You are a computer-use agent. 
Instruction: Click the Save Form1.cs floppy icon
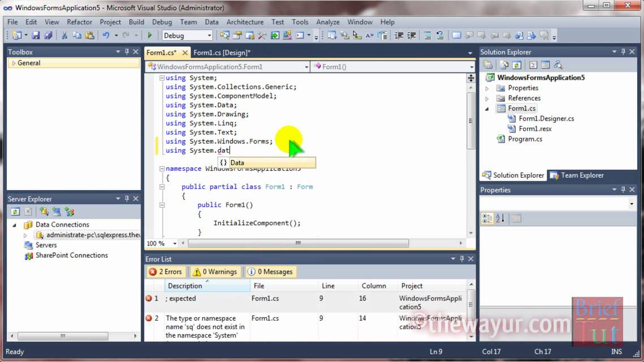point(36,36)
